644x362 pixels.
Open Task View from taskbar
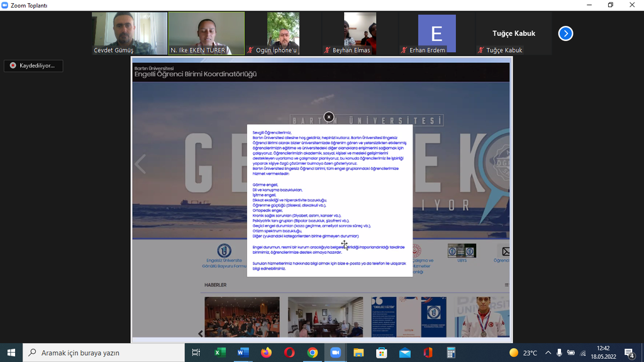196,353
